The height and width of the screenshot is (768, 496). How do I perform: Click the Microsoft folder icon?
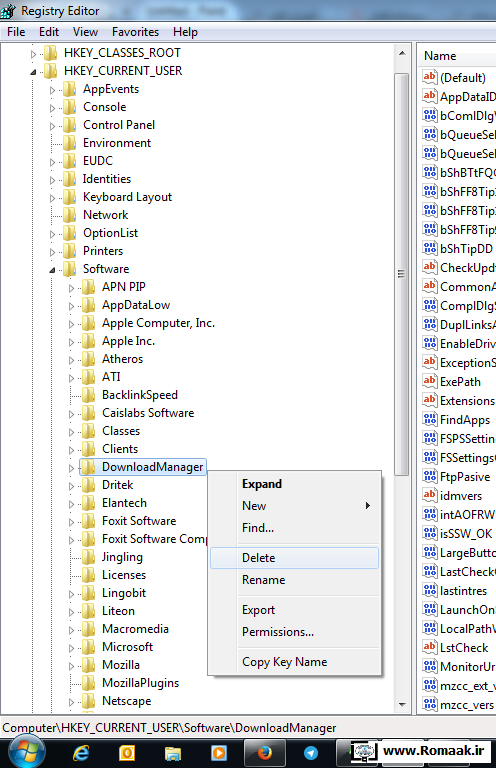(x=89, y=647)
